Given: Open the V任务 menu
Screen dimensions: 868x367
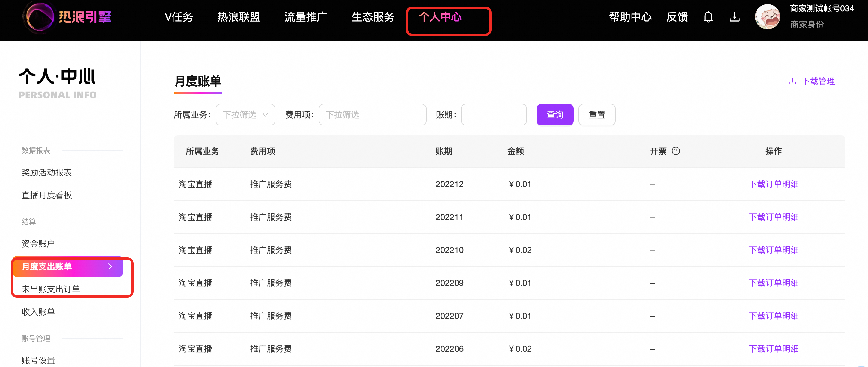Looking at the screenshot, I should (x=179, y=17).
